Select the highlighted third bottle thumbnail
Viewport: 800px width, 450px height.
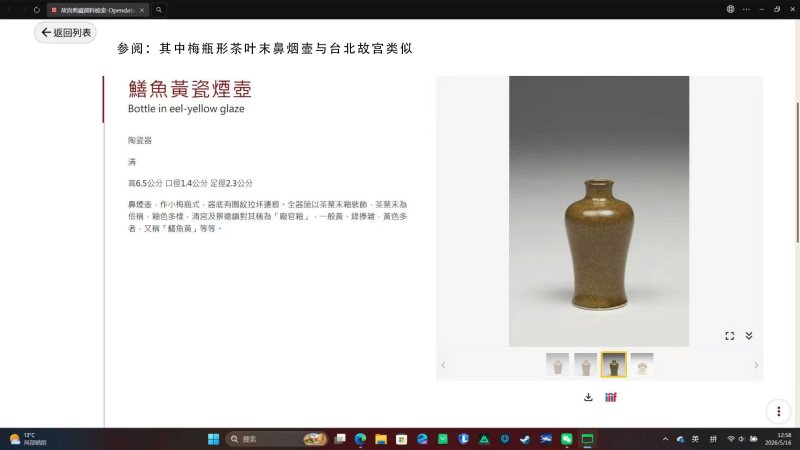point(613,365)
